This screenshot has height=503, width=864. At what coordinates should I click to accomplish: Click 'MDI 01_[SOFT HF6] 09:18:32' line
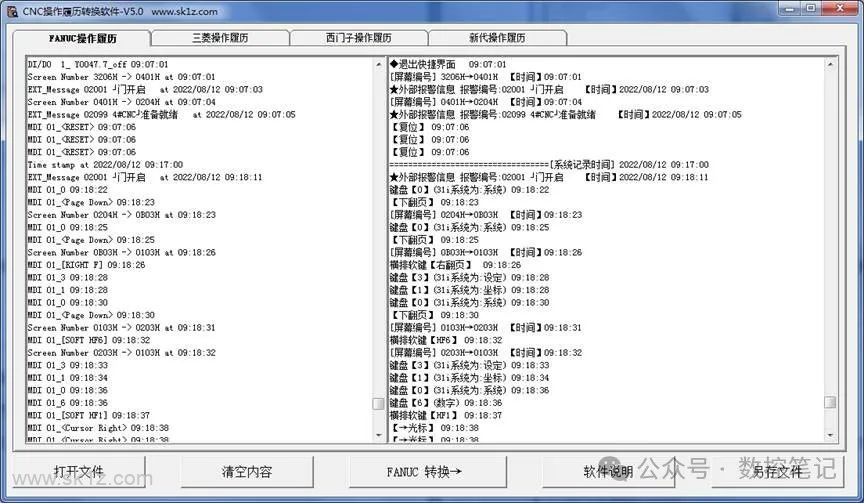[89, 340]
